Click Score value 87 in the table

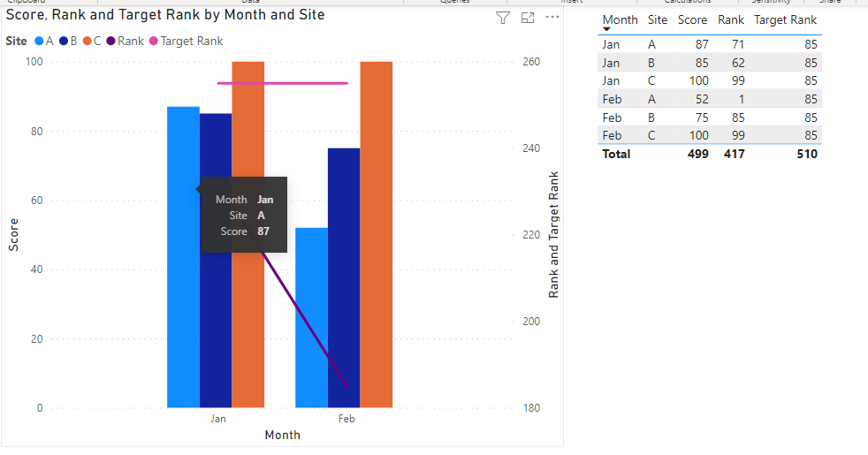click(702, 44)
